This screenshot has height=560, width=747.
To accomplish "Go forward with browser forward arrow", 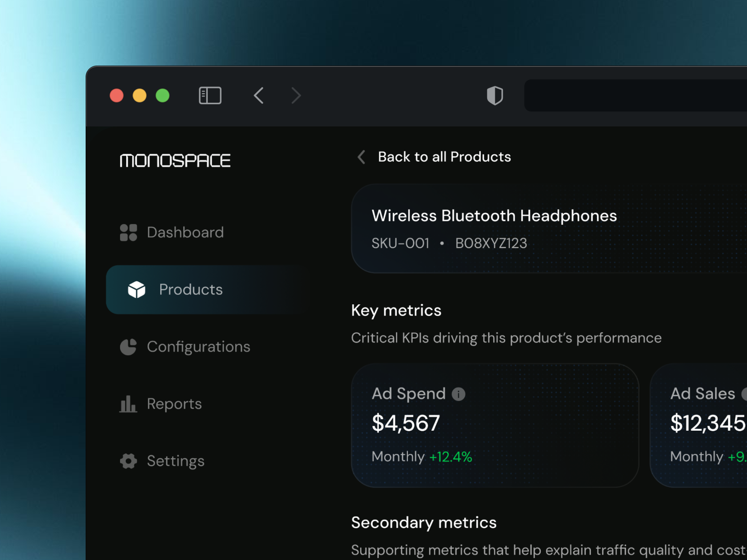I will point(296,95).
